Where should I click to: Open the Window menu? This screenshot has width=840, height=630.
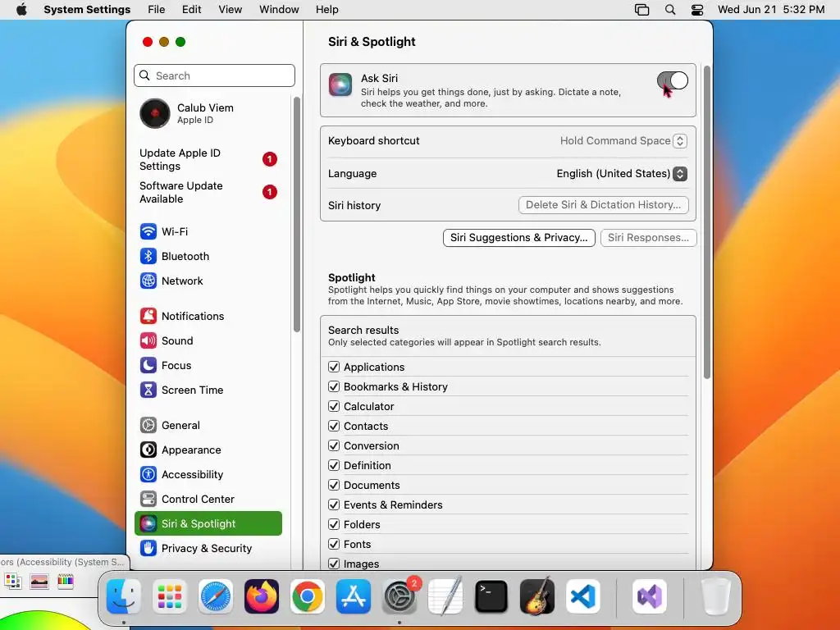click(x=279, y=10)
